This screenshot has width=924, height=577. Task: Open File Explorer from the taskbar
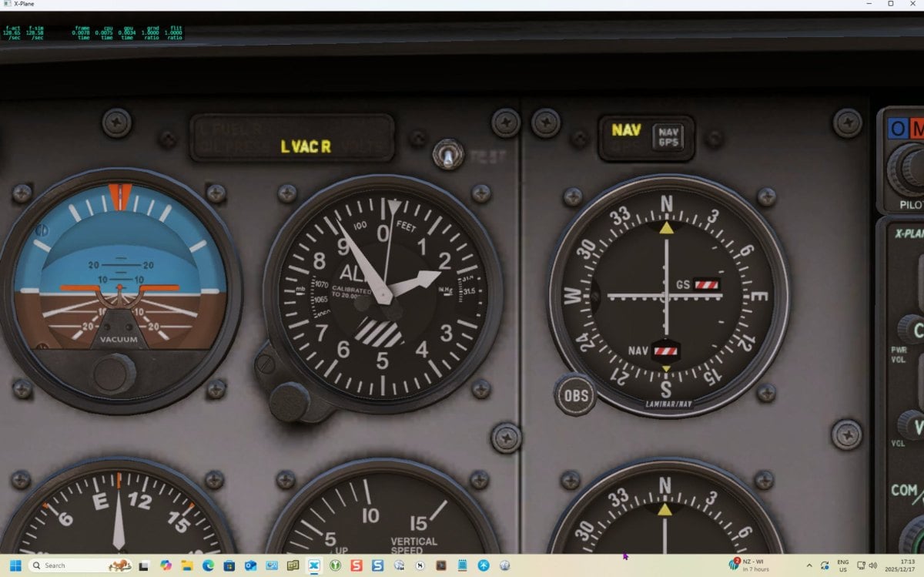pyautogui.click(x=186, y=565)
